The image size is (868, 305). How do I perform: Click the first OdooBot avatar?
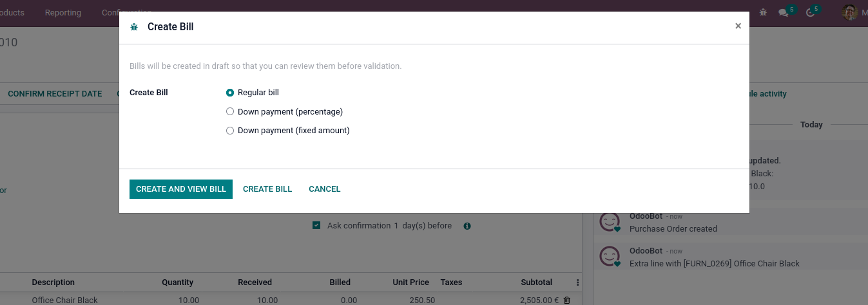click(609, 222)
